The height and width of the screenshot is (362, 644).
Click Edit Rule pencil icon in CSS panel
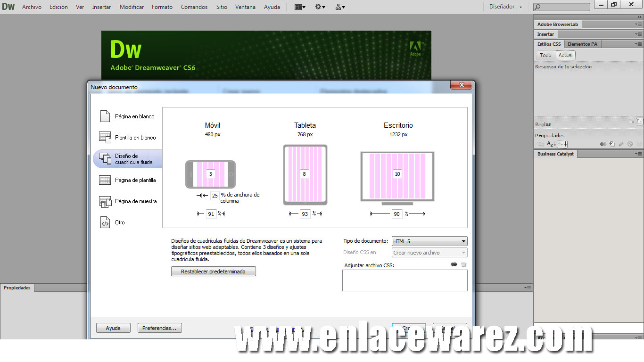[621, 144]
